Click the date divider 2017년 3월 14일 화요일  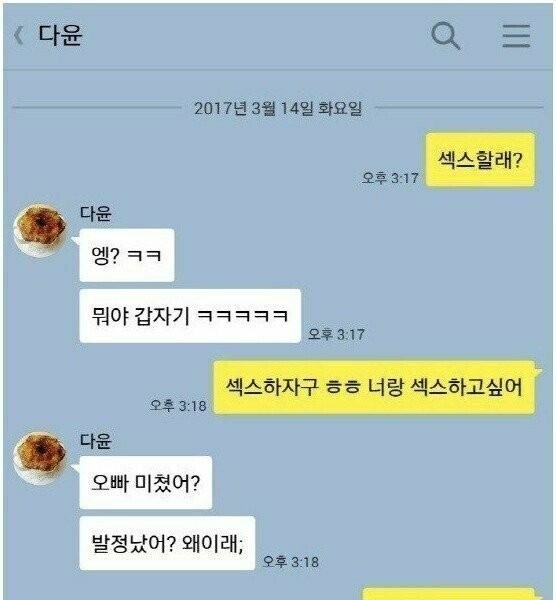coord(278,108)
